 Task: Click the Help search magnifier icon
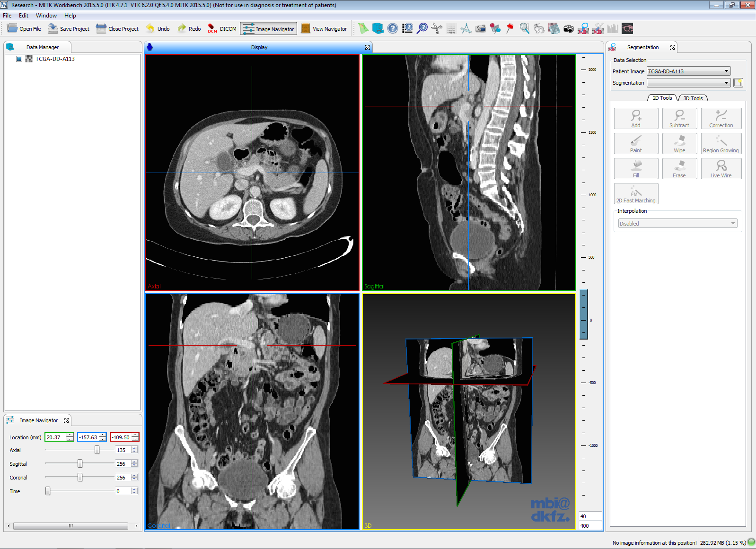[x=422, y=28]
